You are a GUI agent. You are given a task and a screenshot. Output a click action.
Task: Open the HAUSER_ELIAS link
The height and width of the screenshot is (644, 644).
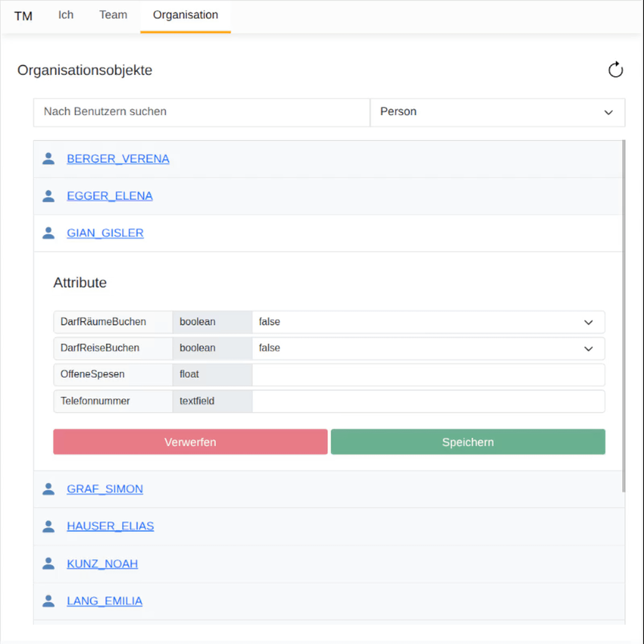[110, 526]
